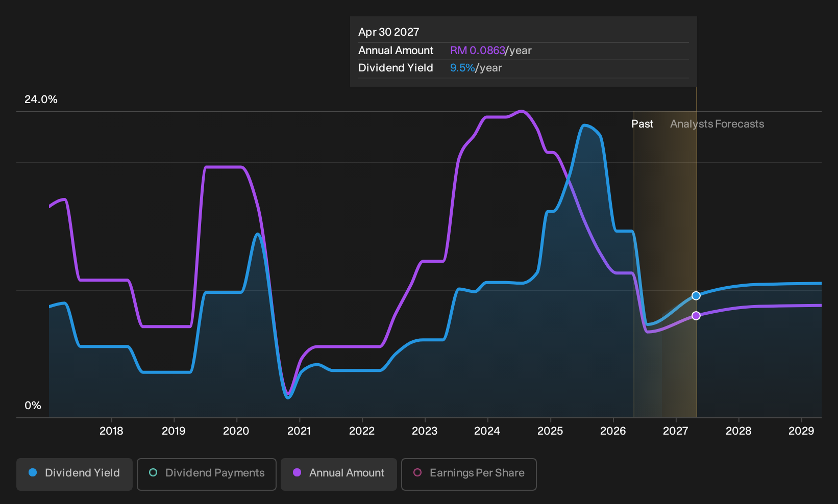838x504 pixels.
Task: Click the 2026 year label on axis
Action: point(613,431)
